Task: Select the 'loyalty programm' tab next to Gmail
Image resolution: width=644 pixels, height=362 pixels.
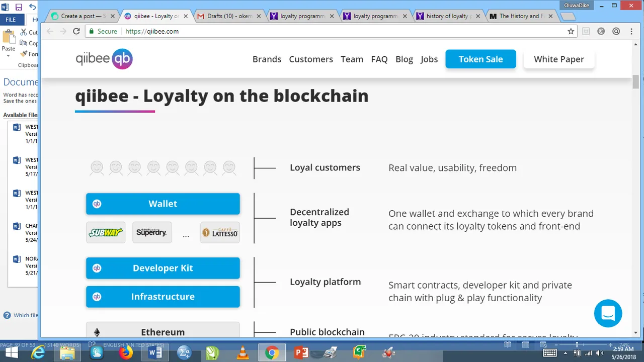Action: pyautogui.click(x=302, y=16)
